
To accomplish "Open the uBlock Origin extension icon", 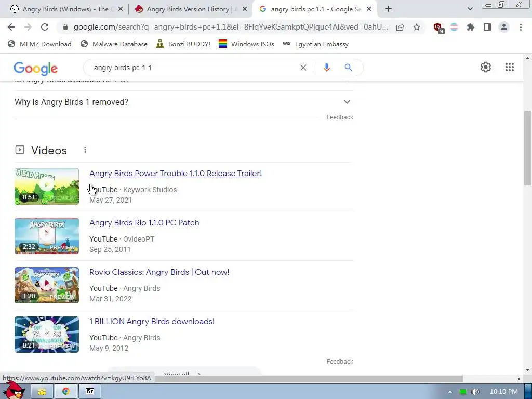I will tap(438, 28).
